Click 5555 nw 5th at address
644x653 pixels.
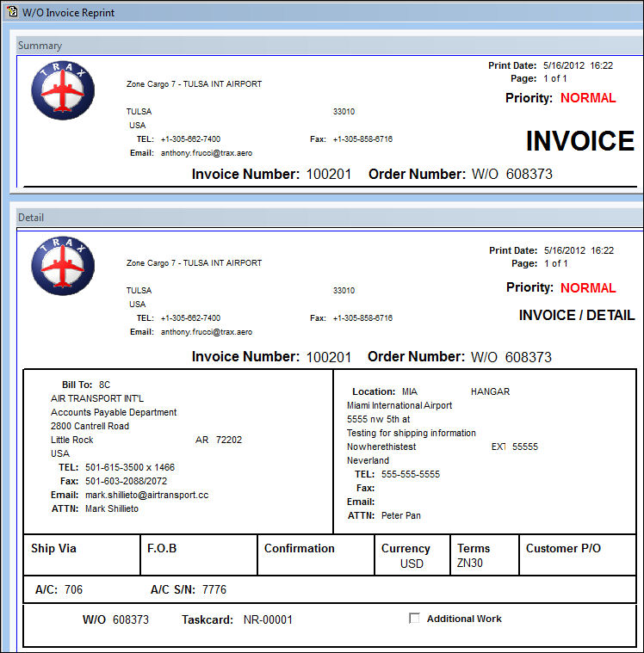click(378, 419)
